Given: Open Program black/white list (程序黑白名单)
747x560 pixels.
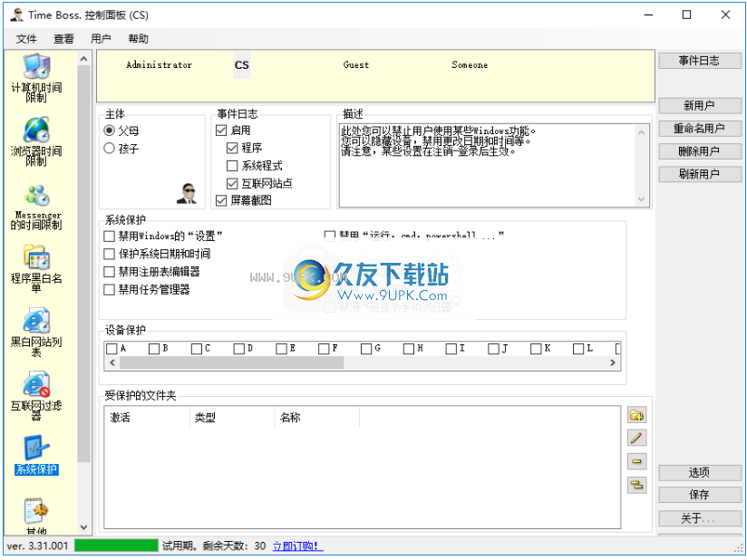Looking at the screenshot, I should [x=36, y=269].
